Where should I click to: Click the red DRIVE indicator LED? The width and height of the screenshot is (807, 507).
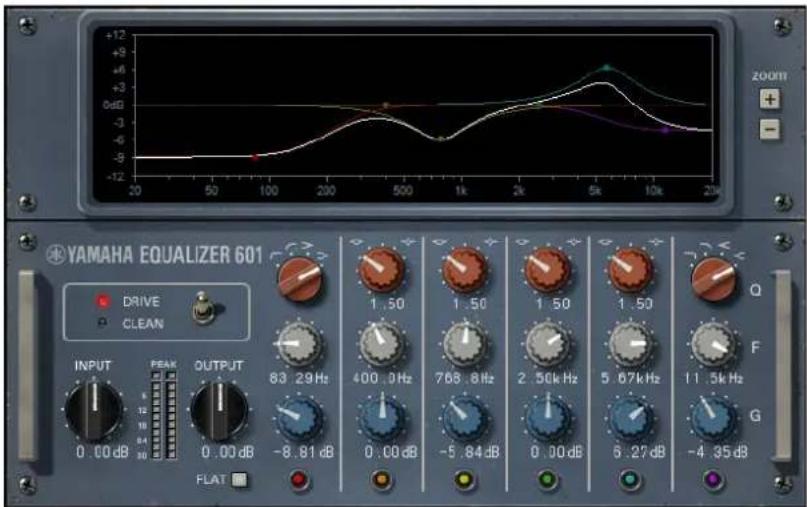(103, 301)
